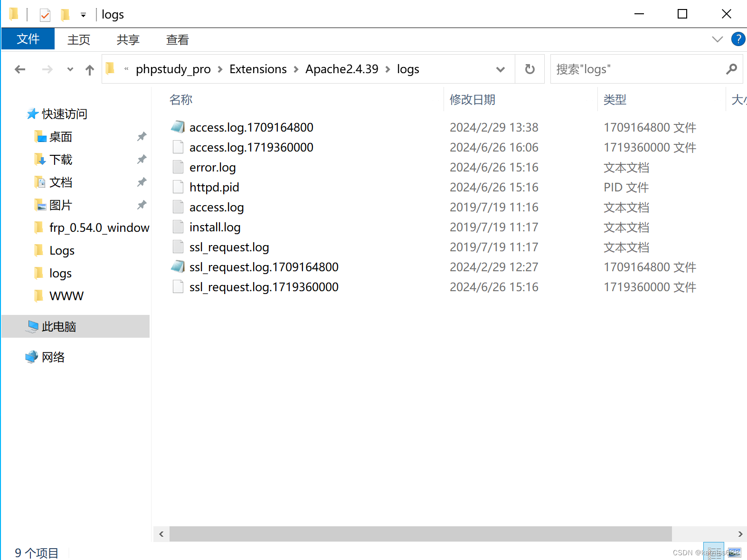Go up one folder level
This screenshot has width=747, height=560.
tap(90, 70)
